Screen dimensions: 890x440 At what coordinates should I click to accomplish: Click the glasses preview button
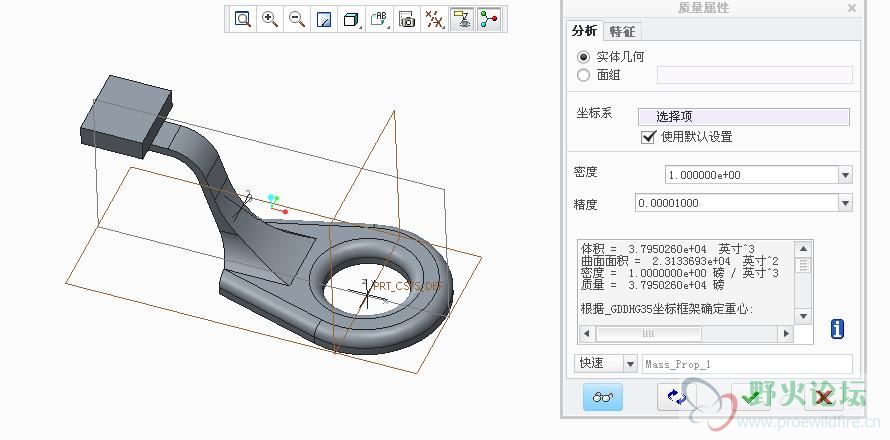tap(603, 397)
